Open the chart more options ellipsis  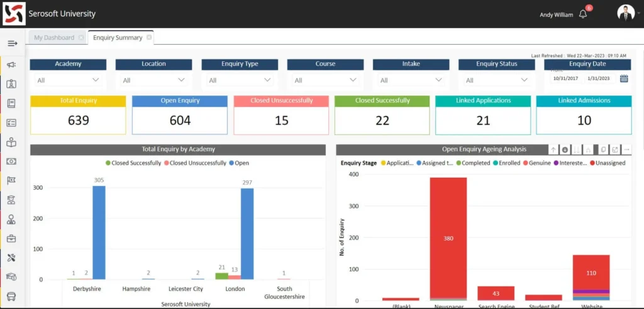pos(626,149)
